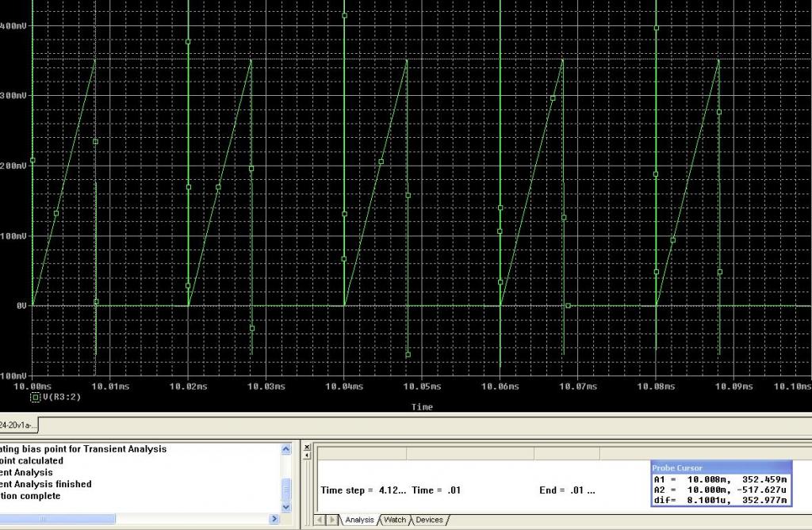Select the A1 cursor readout row
Screen dimensions: 812x530
pyautogui.click(x=720, y=479)
